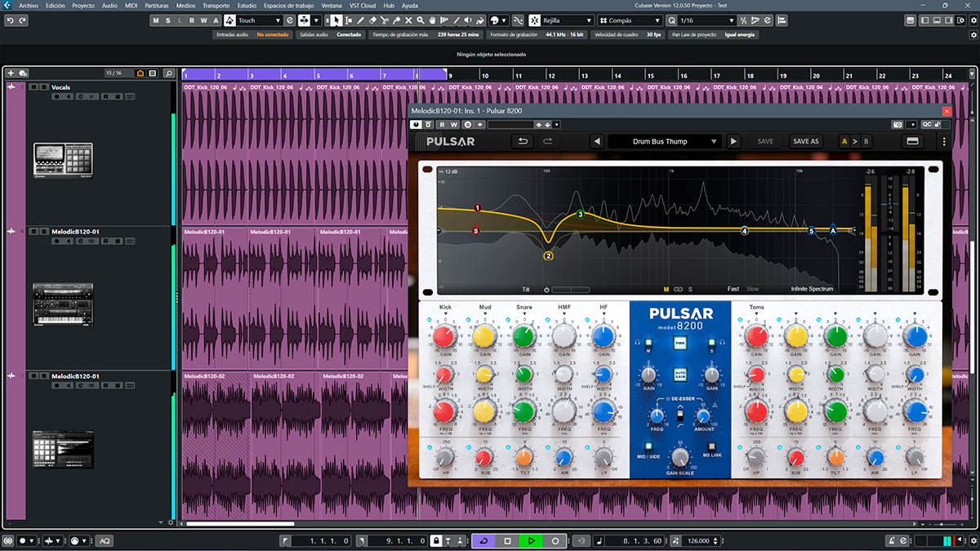
Task: Go to previous Pulsar preset
Action: pos(597,141)
